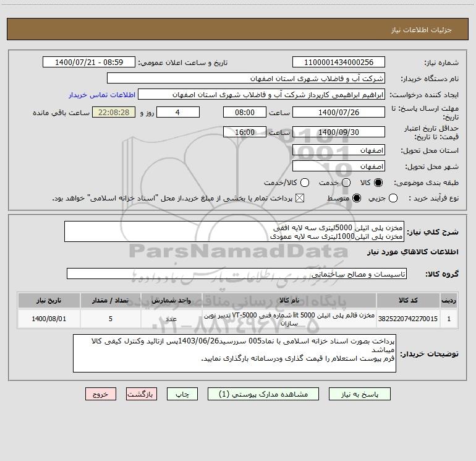Open the اطلاعات تماس خریدار link
Image resolution: width=476 pixels, height=461 pixels.
(x=102, y=95)
